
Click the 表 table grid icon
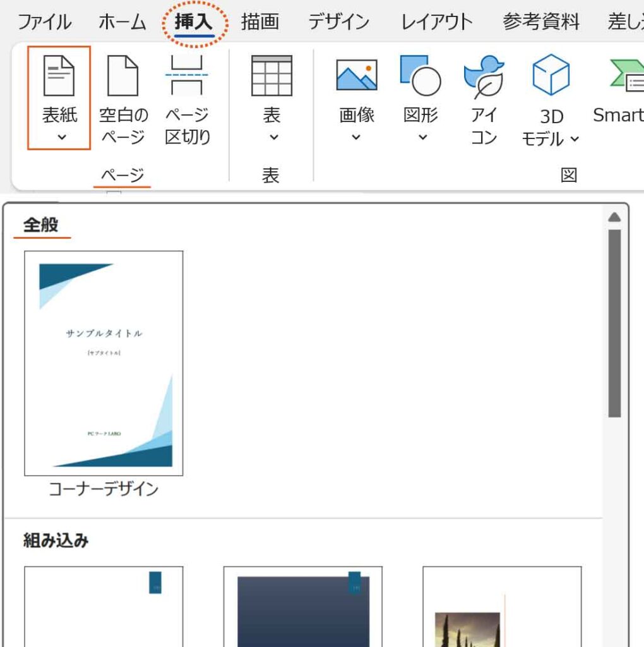[271, 76]
